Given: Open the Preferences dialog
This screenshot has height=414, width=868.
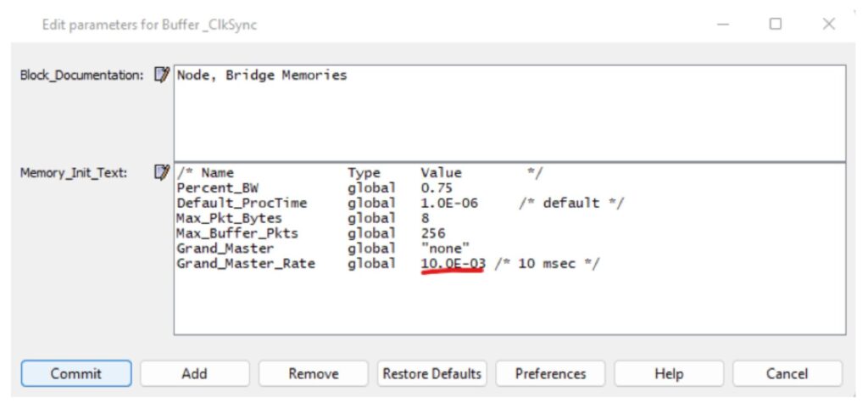Looking at the screenshot, I should (x=550, y=373).
